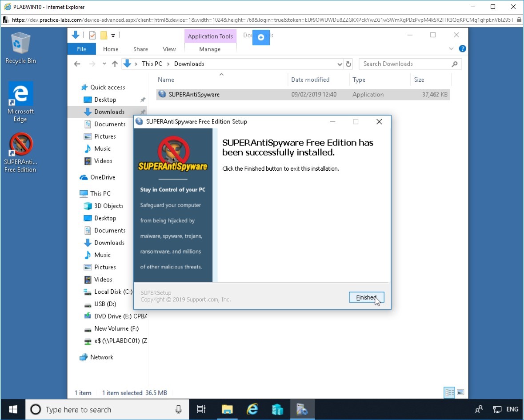Expand the address bar history dropdown

click(340, 64)
